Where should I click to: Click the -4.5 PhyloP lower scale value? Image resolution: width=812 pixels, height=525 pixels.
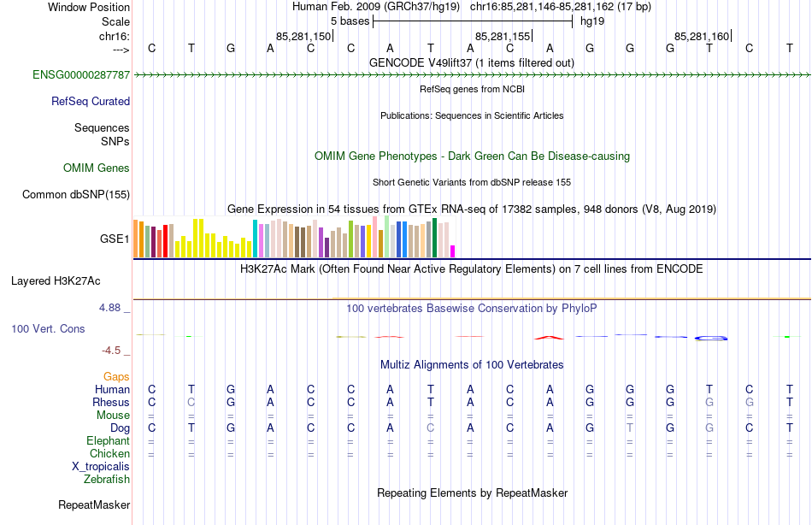click(111, 351)
